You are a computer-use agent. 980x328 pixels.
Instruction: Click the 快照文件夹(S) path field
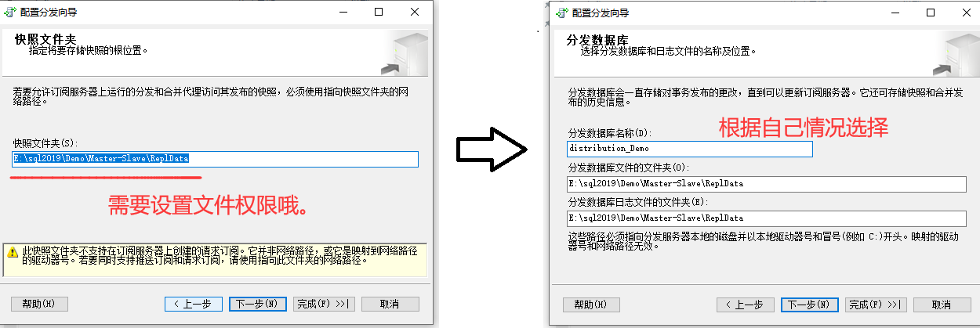[215, 159]
